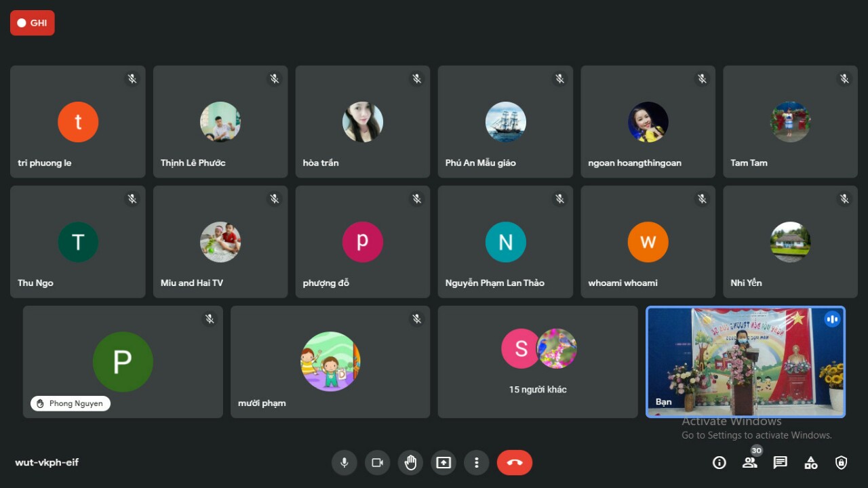The image size is (868, 488).
Task: Click the muted mic icon on hòa trần tile
Action: point(417,79)
